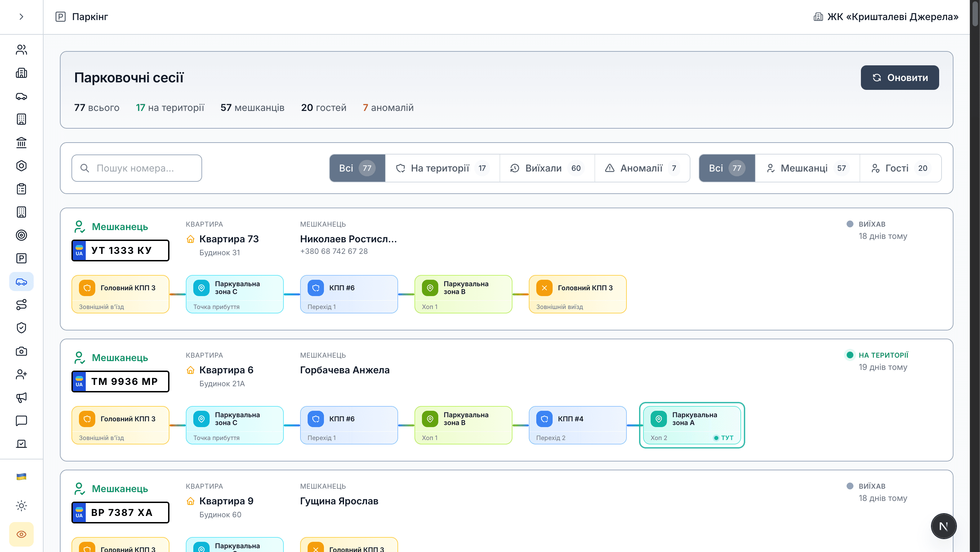Click КПП #4 Перехід 2 step
The image size is (980, 552).
[577, 425]
